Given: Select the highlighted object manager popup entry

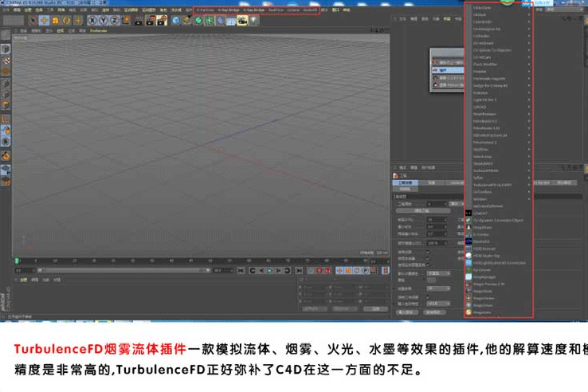Looking at the screenshot, I should (x=448, y=70).
